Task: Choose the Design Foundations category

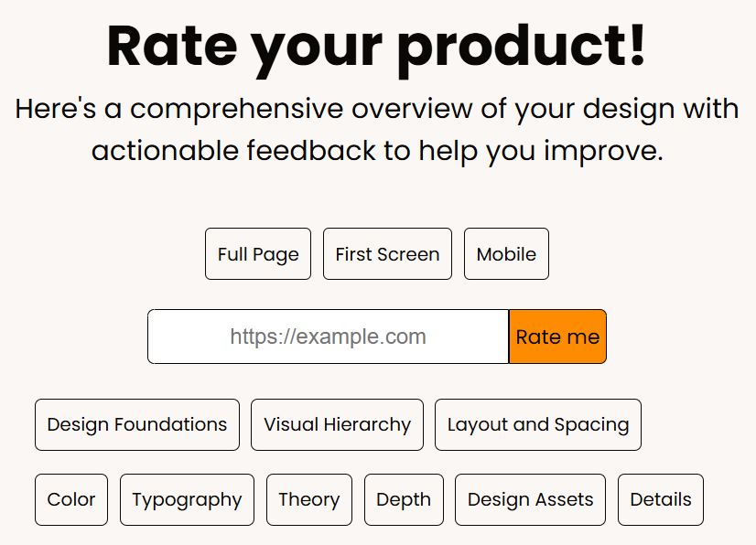Action: [137, 424]
